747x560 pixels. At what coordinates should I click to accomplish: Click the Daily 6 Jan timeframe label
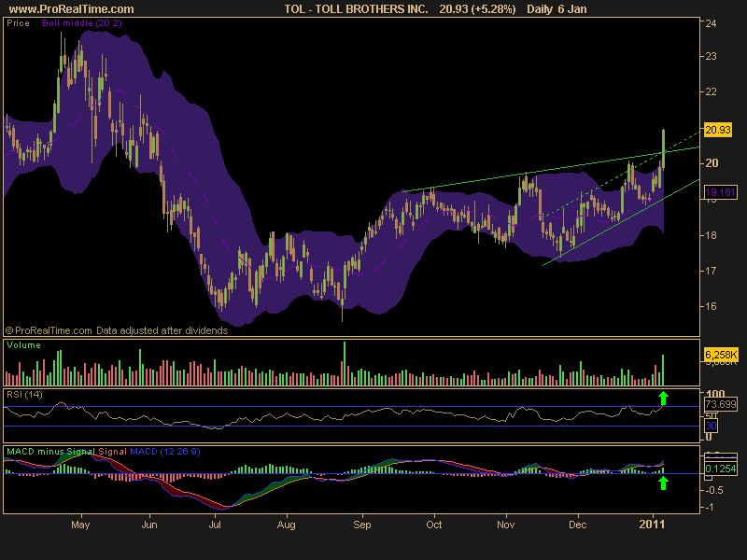click(x=557, y=9)
